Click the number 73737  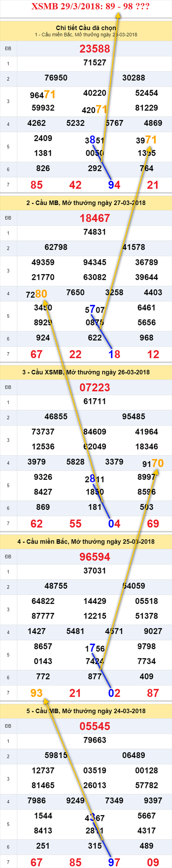(43, 431)
